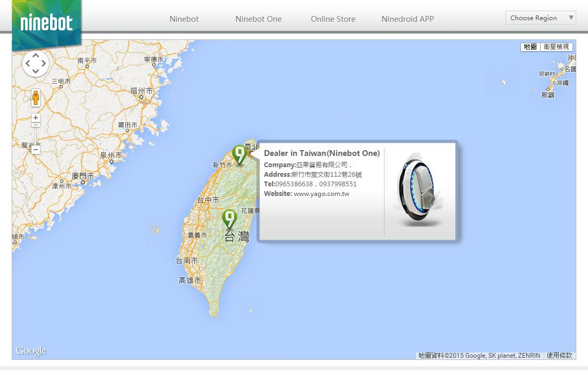Click the 廈門市 city label

pyautogui.click(x=83, y=176)
